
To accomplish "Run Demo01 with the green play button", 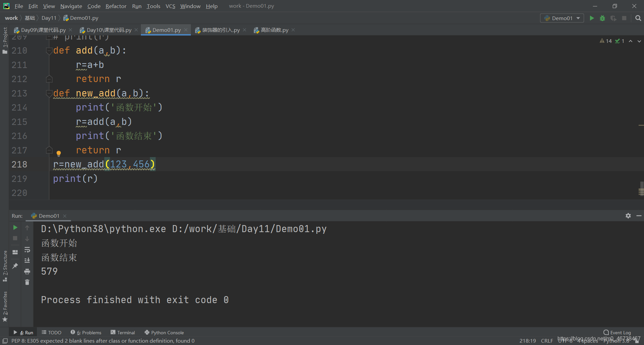I will point(592,18).
